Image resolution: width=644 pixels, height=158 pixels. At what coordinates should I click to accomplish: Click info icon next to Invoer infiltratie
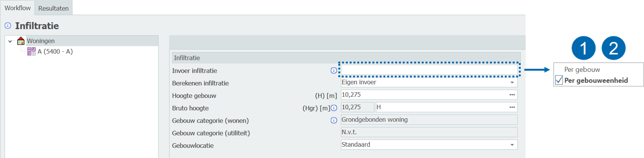[x=334, y=70]
